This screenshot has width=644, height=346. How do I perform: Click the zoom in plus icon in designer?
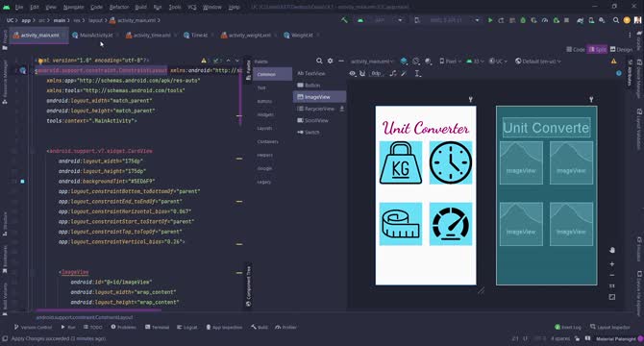click(x=612, y=264)
